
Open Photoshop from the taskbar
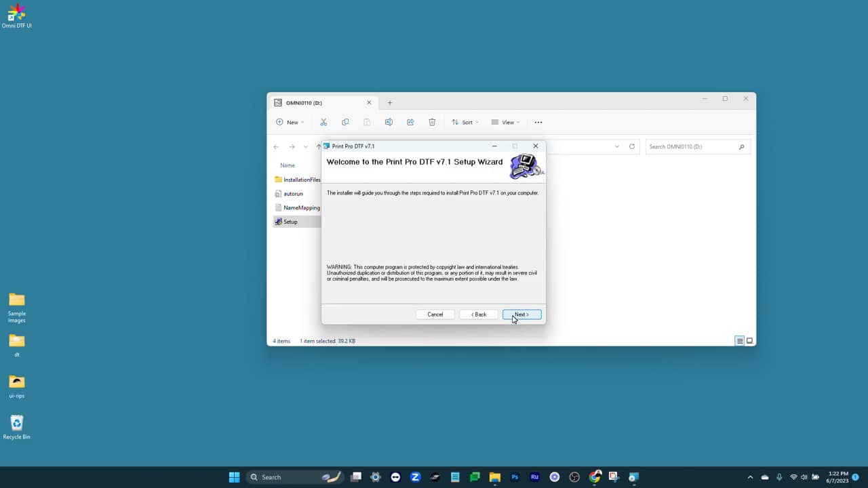(515, 477)
